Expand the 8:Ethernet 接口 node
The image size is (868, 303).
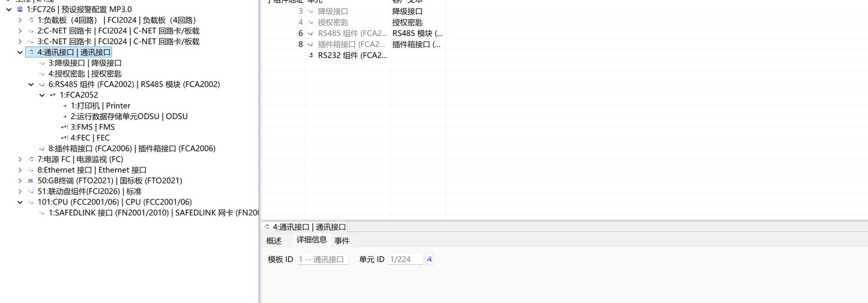[20, 170]
